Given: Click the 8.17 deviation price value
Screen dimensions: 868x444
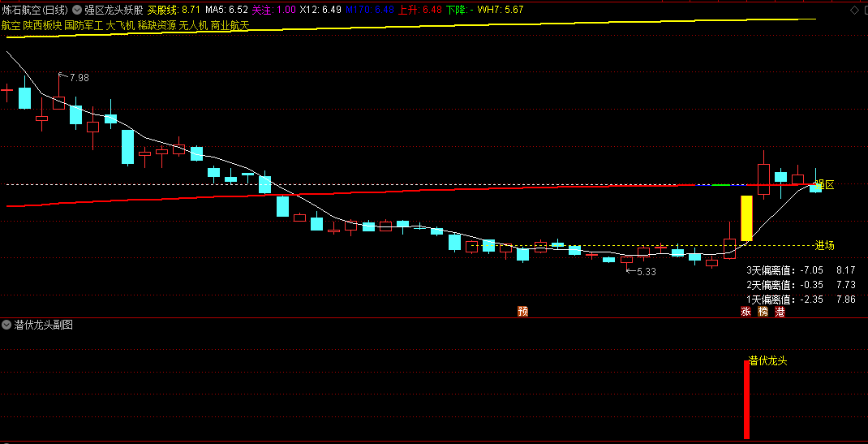Looking at the screenshot, I should point(846,271).
